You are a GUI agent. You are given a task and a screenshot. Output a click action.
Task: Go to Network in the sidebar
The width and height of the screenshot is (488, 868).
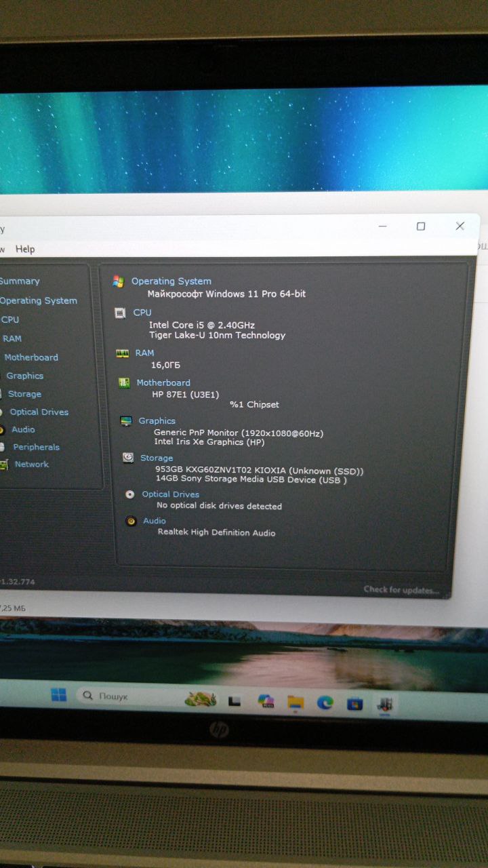[x=32, y=465]
